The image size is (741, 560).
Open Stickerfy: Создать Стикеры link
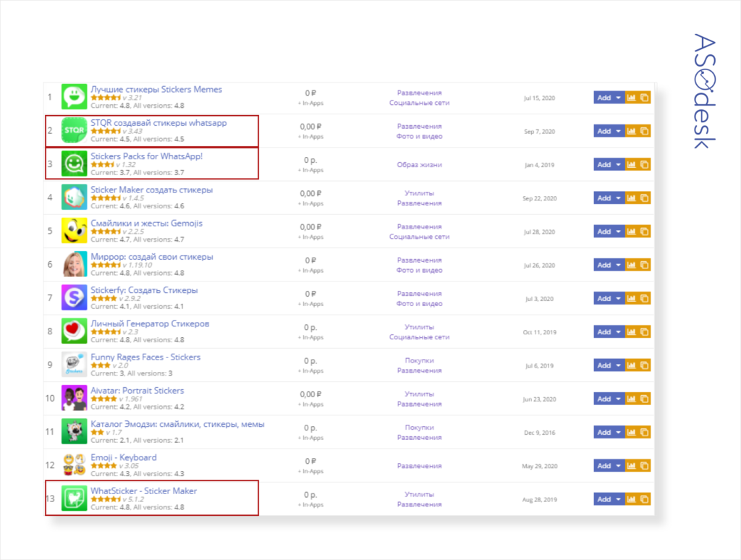tap(144, 290)
